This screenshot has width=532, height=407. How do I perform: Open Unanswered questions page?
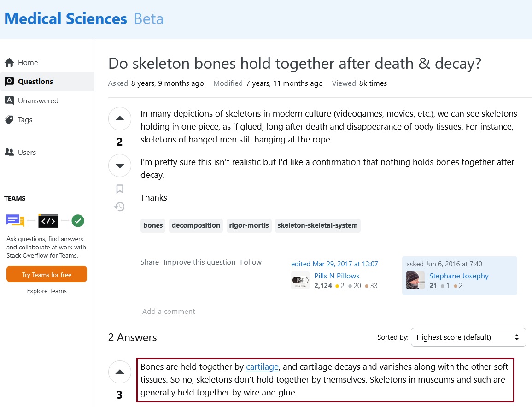(38, 100)
